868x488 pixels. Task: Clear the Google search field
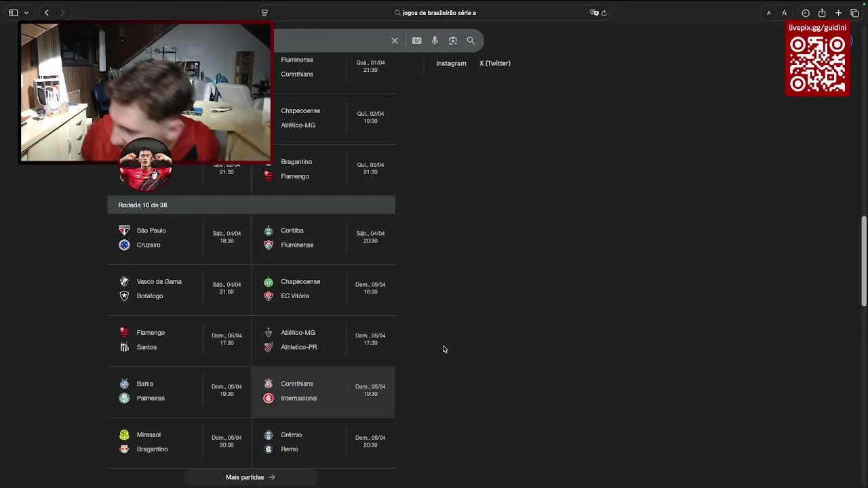tap(395, 41)
